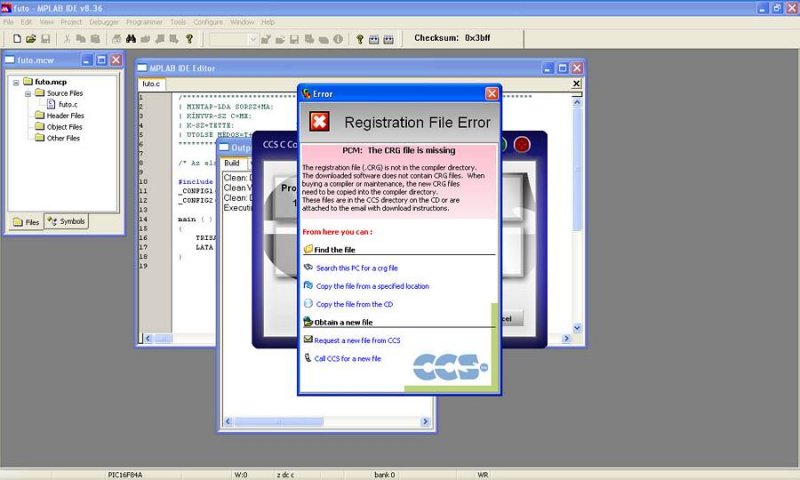
Task: Click the phone icon beside Call CCS
Action: click(308, 358)
